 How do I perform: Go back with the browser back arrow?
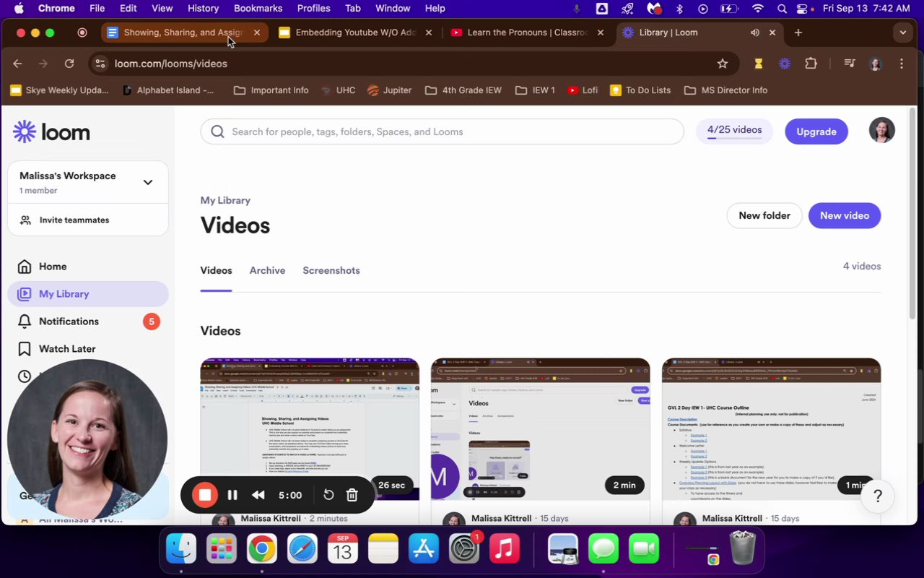(17, 64)
